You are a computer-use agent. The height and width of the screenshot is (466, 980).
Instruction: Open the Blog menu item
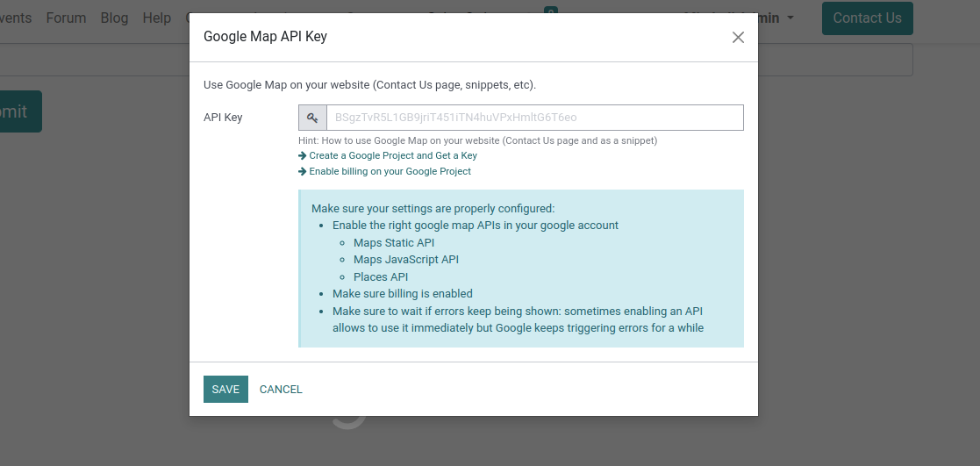tap(114, 18)
